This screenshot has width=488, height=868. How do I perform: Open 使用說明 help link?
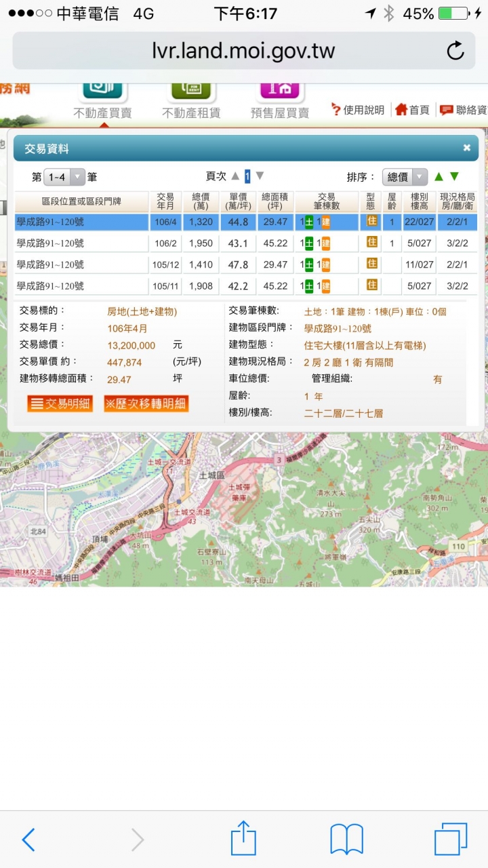(x=357, y=110)
